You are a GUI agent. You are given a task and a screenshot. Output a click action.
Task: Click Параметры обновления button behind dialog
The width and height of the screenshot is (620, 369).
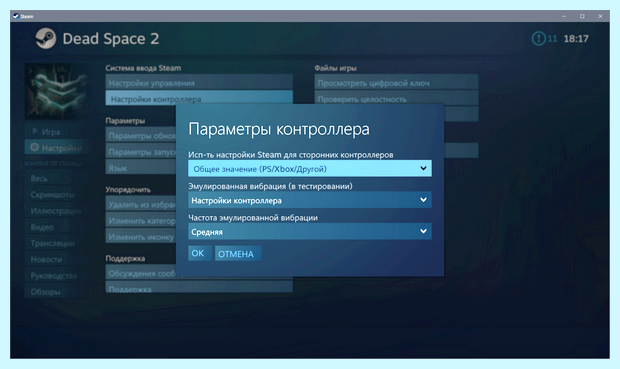pos(141,136)
